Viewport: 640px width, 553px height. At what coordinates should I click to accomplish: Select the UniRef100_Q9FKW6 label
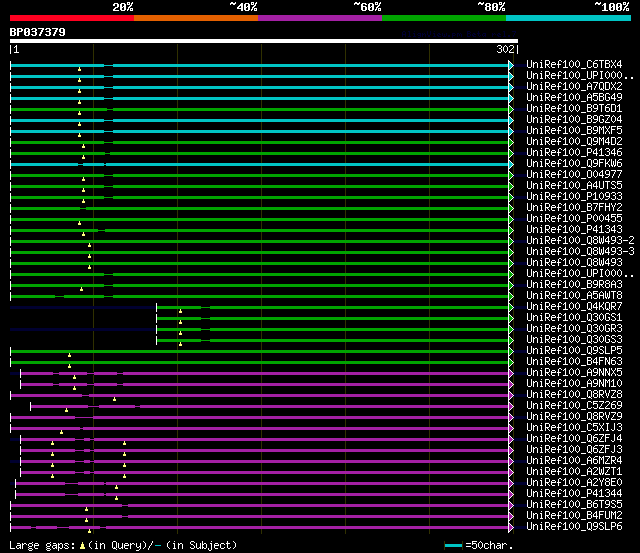pyautogui.click(x=574, y=164)
